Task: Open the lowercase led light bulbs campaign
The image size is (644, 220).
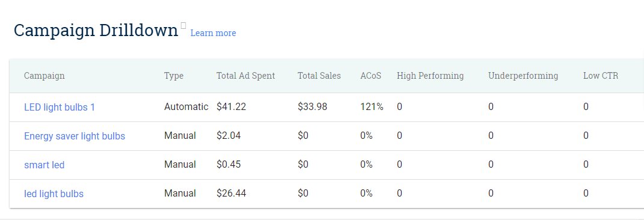Action: point(54,194)
